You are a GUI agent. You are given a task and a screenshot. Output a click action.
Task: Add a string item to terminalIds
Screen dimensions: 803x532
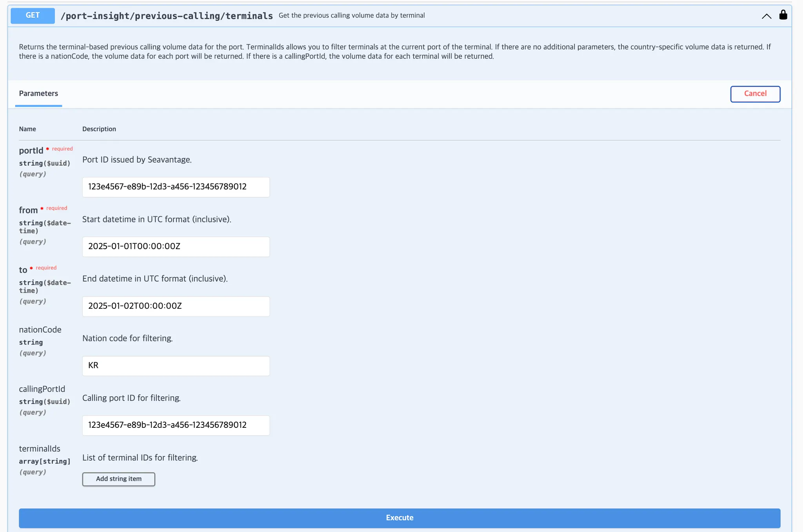click(x=118, y=479)
